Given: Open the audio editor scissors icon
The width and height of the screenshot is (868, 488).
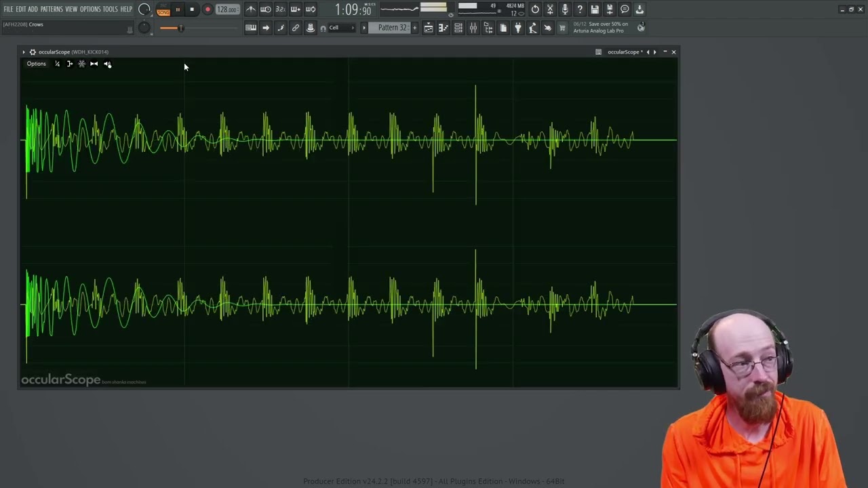Looking at the screenshot, I should click(550, 9).
